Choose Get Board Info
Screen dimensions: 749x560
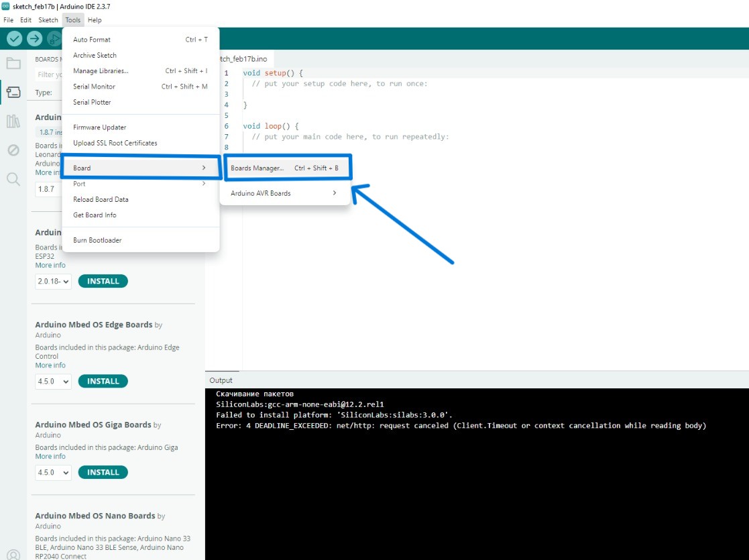[x=140, y=215]
